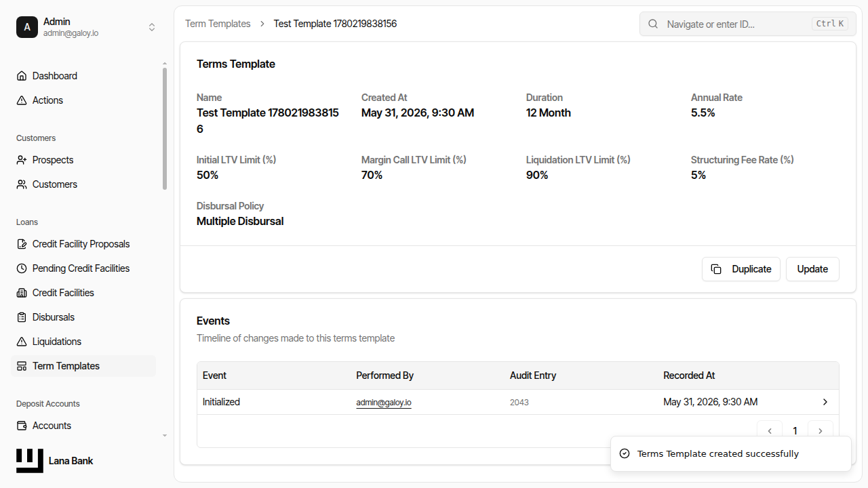The width and height of the screenshot is (868, 488).
Task: Click the Recorded At column header
Action: (x=689, y=375)
